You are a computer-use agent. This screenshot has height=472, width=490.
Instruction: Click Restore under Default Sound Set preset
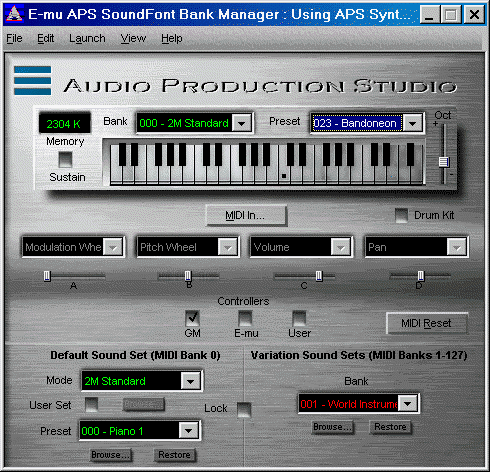(x=175, y=455)
